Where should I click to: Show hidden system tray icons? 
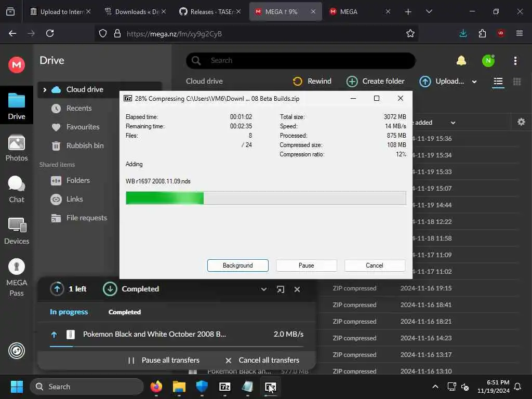pos(435,387)
